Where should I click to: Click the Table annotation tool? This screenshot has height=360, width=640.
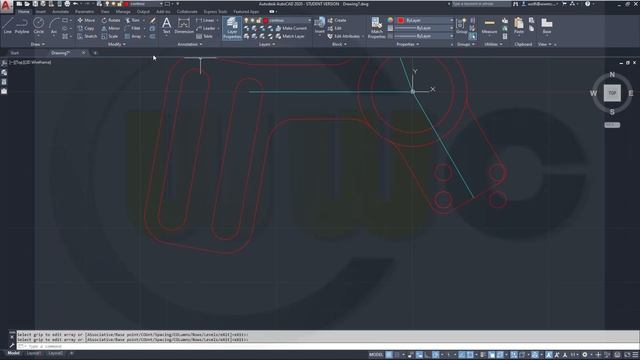(204, 36)
